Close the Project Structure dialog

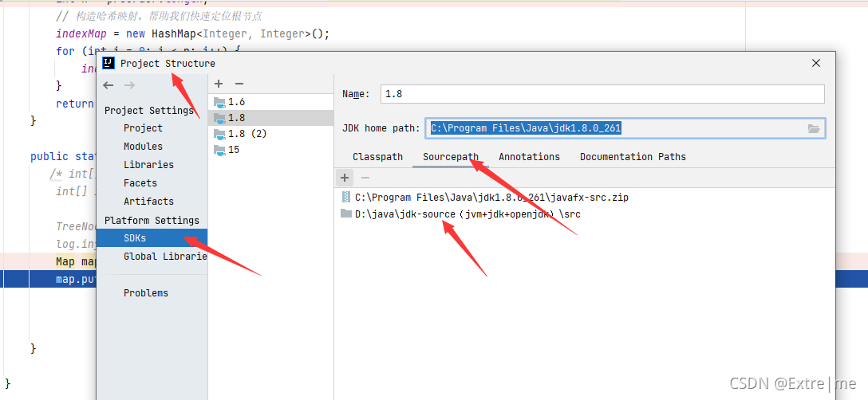click(x=816, y=63)
